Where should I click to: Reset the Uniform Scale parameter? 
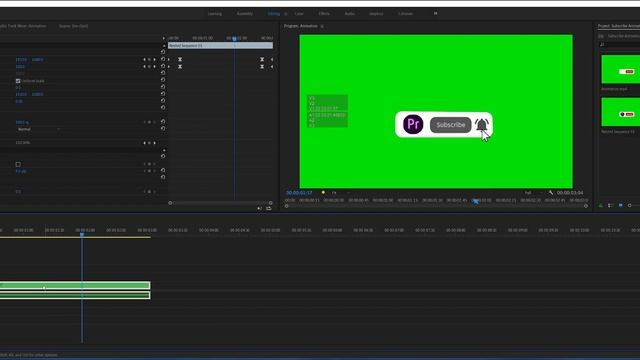(163, 80)
